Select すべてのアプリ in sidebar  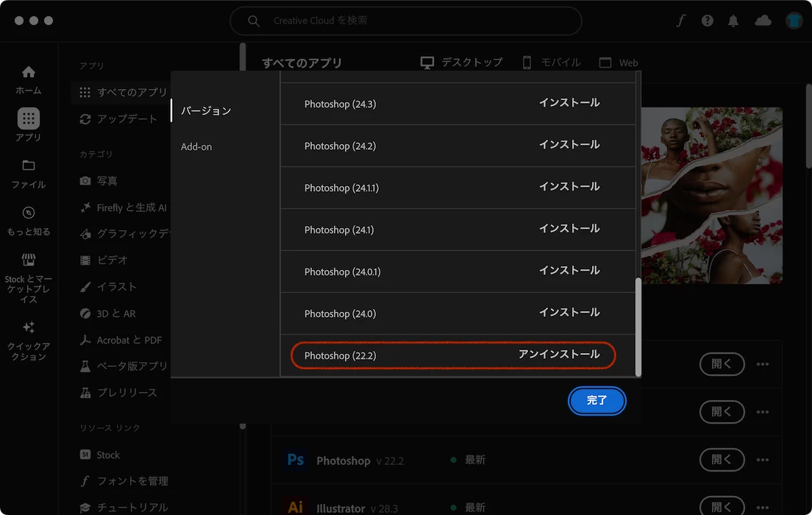[x=124, y=92]
